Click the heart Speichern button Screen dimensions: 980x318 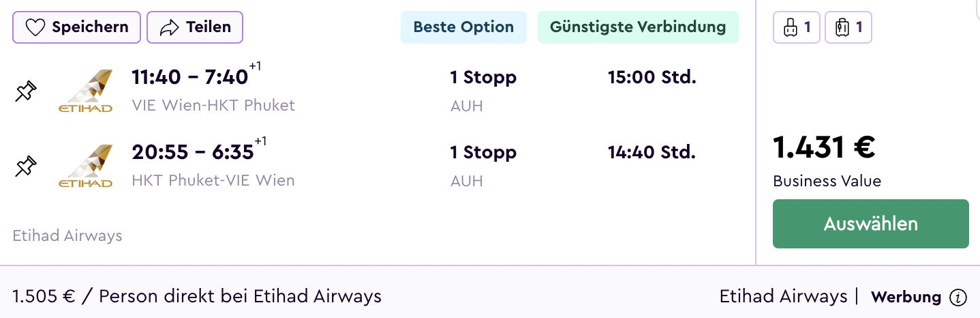coord(76,27)
